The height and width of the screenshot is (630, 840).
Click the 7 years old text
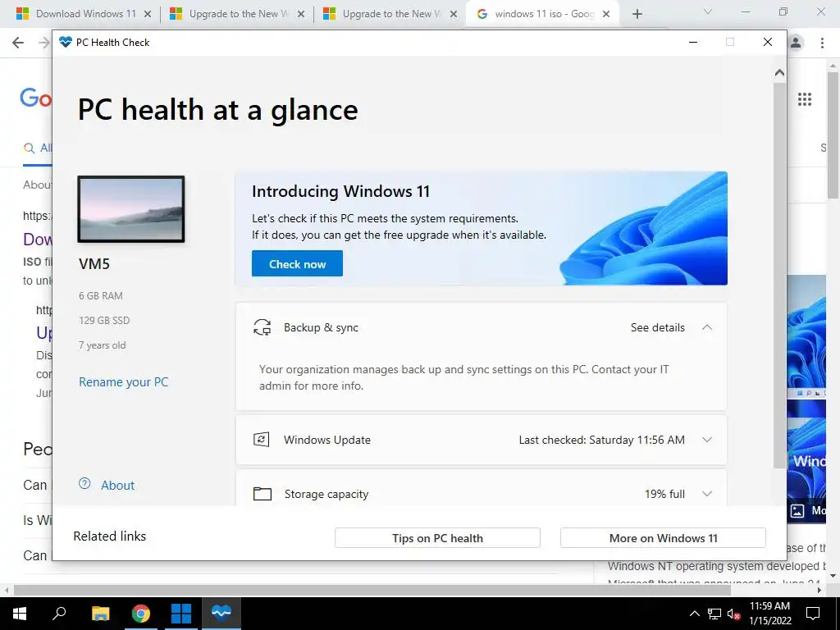[x=102, y=345]
